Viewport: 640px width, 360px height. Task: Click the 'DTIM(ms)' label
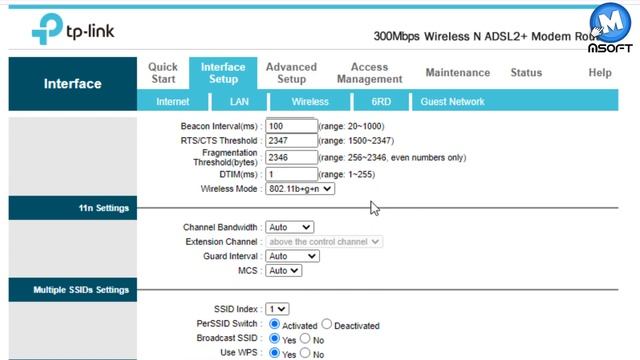(238, 174)
